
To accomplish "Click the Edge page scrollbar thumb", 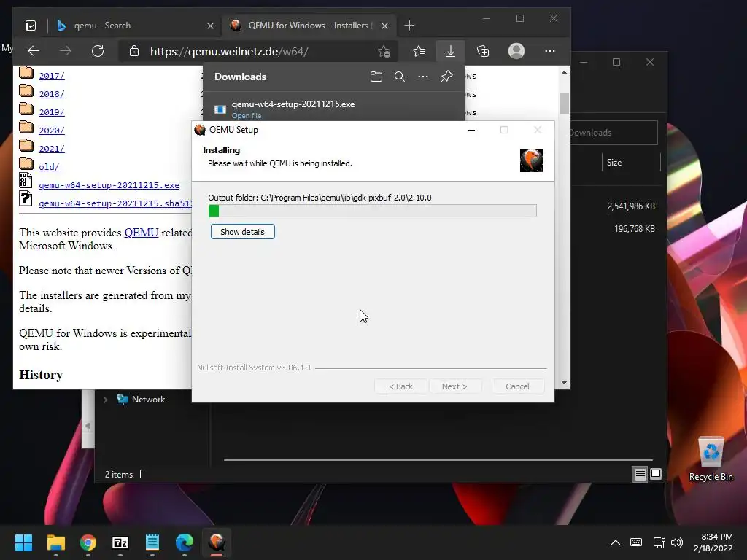I will [x=564, y=104].
